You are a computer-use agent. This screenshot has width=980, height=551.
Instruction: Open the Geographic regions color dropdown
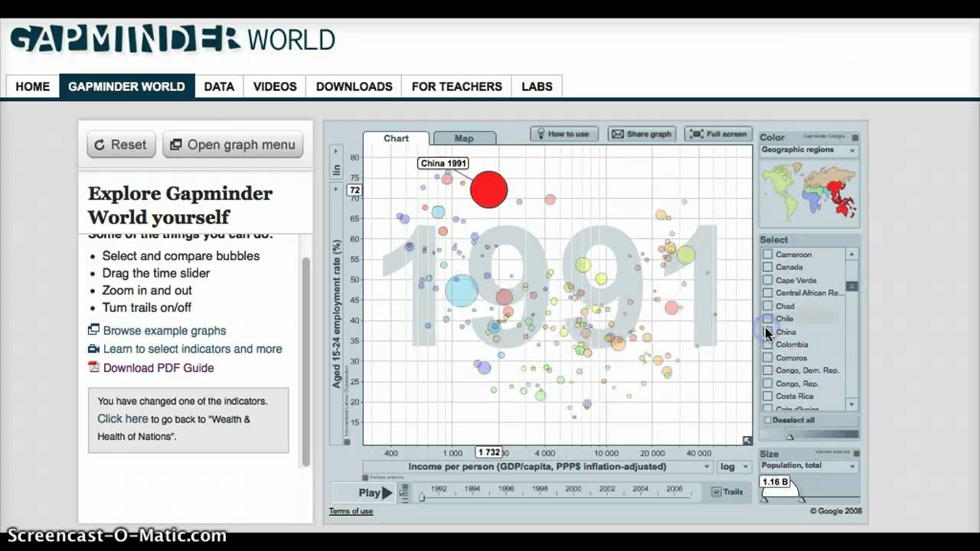[808, 150]
